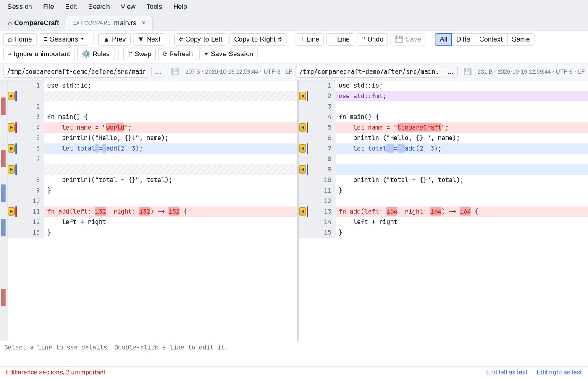588x378 pixels.
Task: Open the Edit menu
Action: tap(71, 7)
